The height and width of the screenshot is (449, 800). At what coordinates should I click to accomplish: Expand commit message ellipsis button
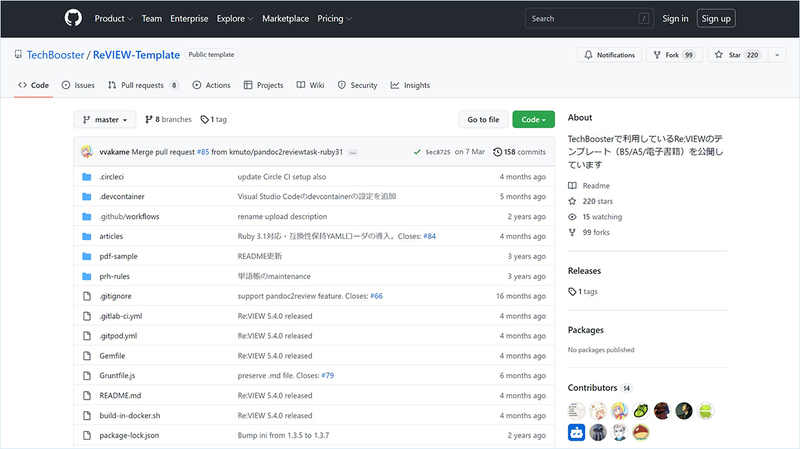[353, 153]
